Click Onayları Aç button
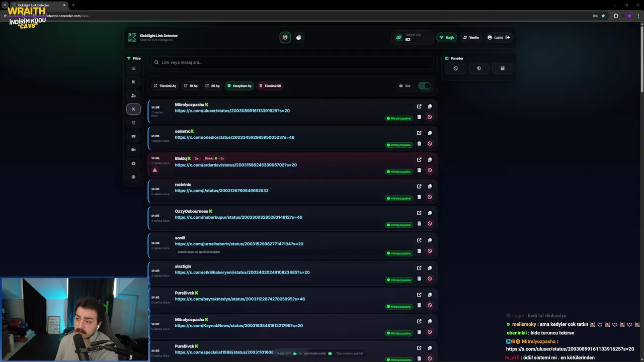The image size is (644, 362). pos(239,86)
